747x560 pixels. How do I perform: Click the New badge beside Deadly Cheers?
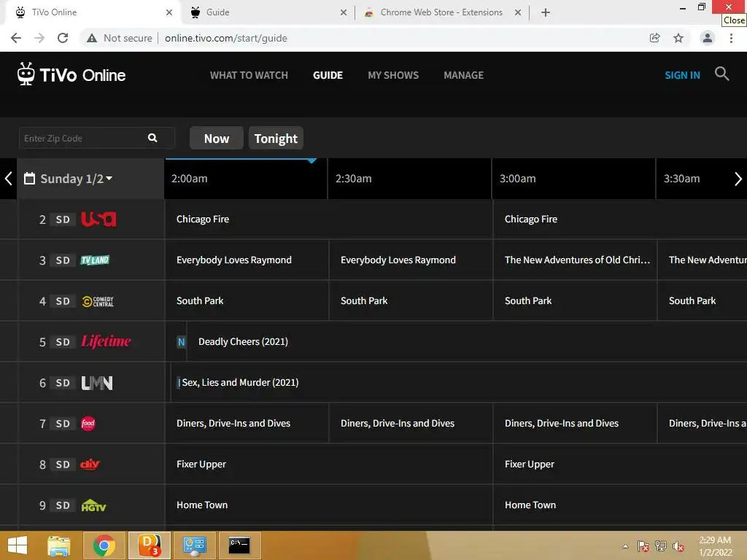pyautogui.click(x=181, y=342)
